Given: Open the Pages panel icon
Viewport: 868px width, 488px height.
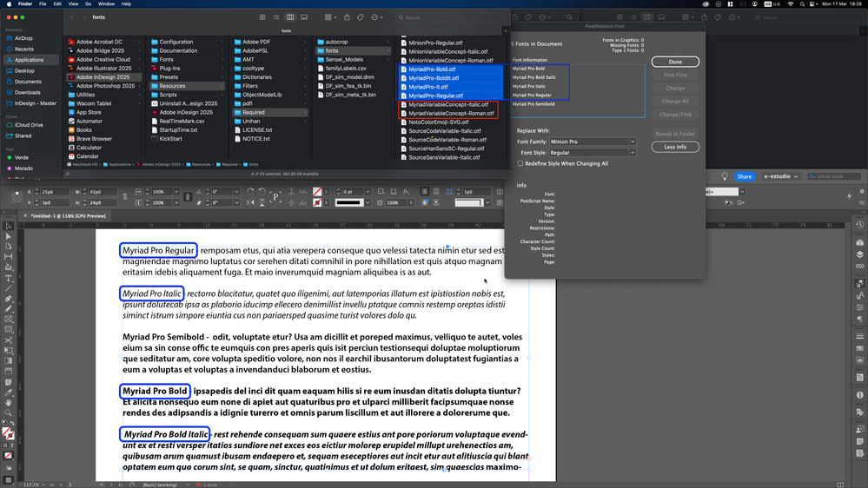Looking at the screenshot, I should click(x=859, y=242).
